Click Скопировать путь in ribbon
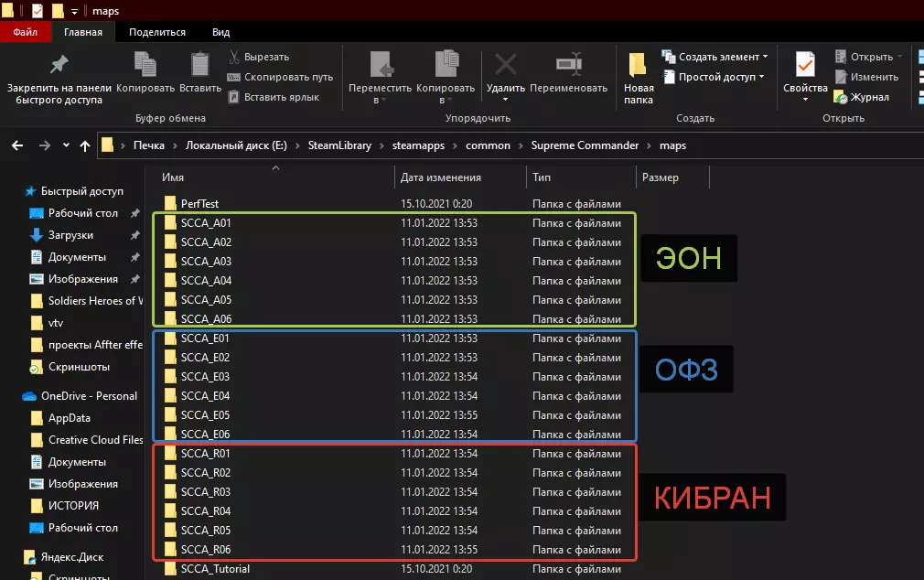This screenshot has width=924, height=580. tap(280, 77)
